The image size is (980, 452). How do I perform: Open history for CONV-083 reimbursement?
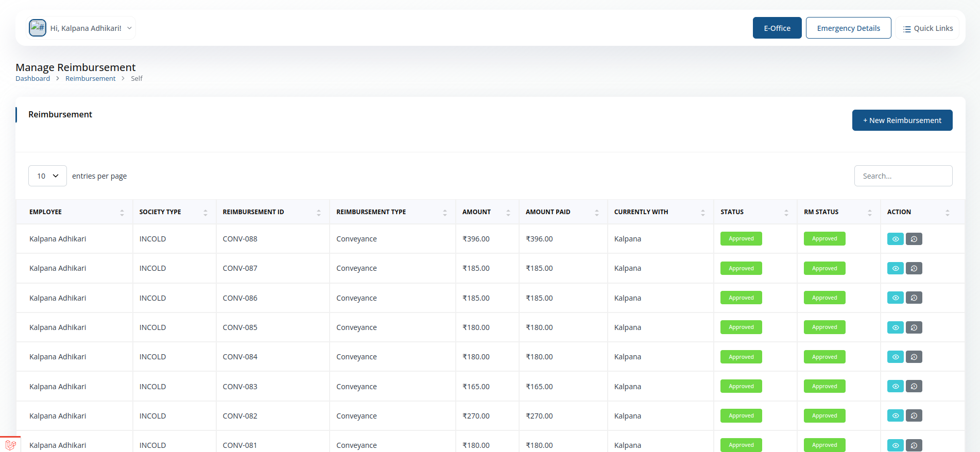click(914, 386)
